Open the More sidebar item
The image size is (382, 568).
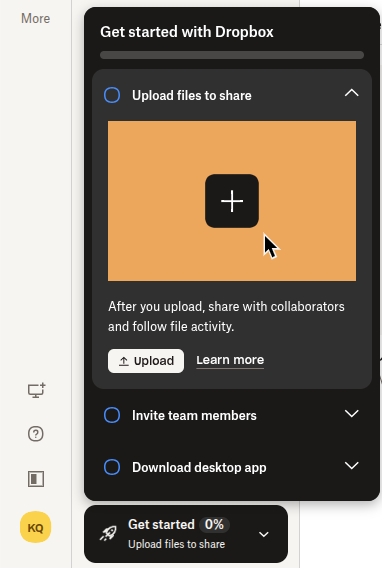click(x=35, y=18)
